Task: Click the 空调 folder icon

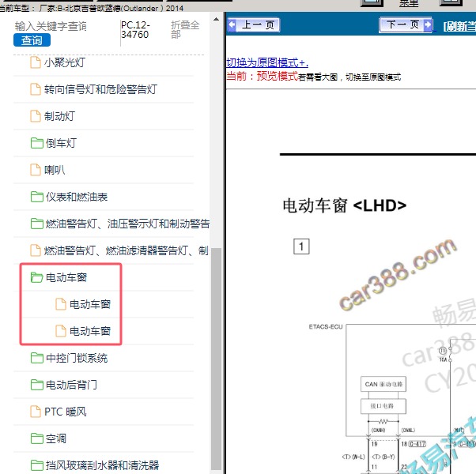Action: click(36, 438)
